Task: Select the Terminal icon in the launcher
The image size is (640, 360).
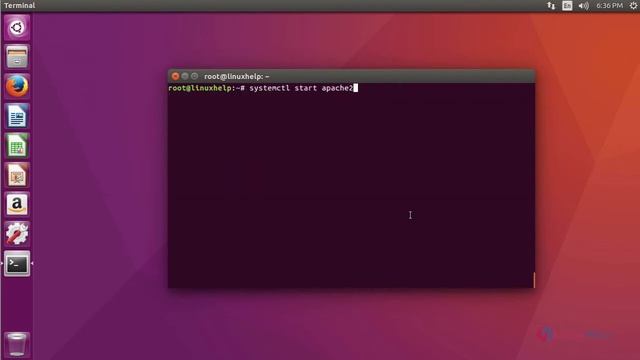Action: point(17,264)
